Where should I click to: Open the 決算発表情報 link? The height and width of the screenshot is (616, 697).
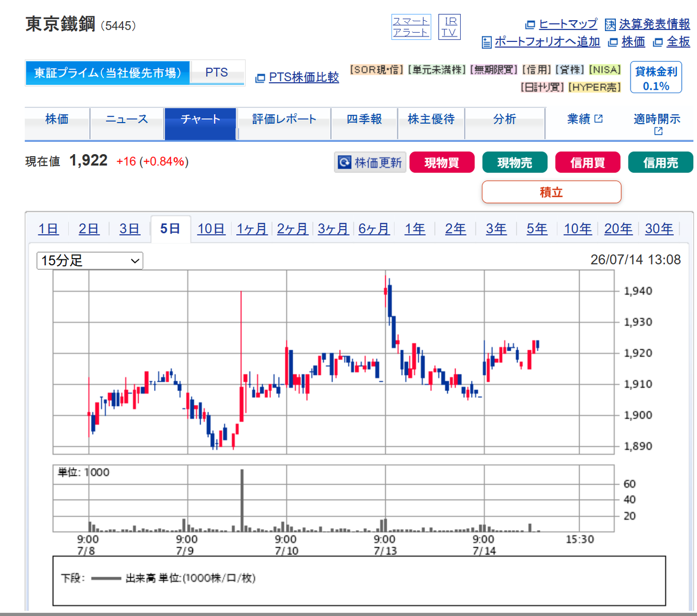click(655, 25)
